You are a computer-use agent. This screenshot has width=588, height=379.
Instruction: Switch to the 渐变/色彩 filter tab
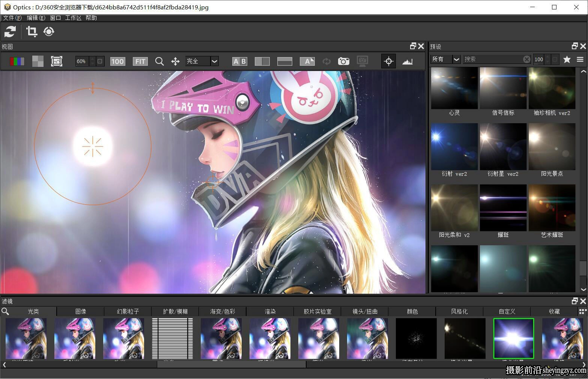click(x=223, y=311)
